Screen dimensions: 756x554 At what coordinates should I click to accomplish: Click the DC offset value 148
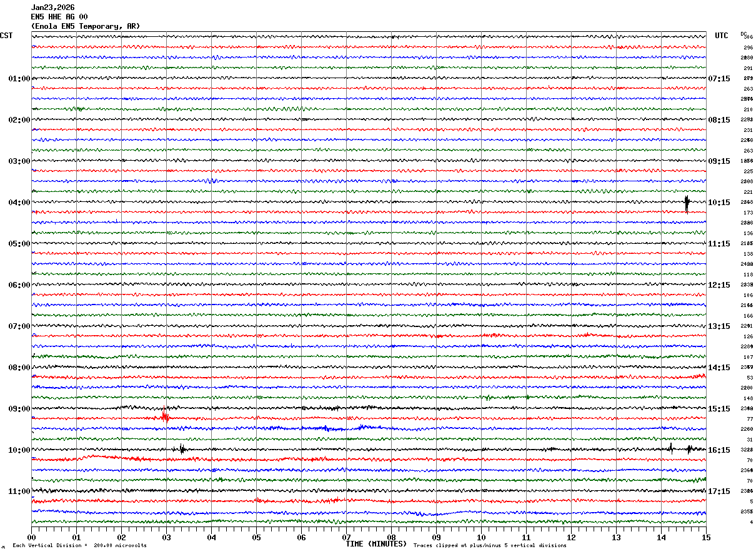pyautogui.click(x=748, y=398)
